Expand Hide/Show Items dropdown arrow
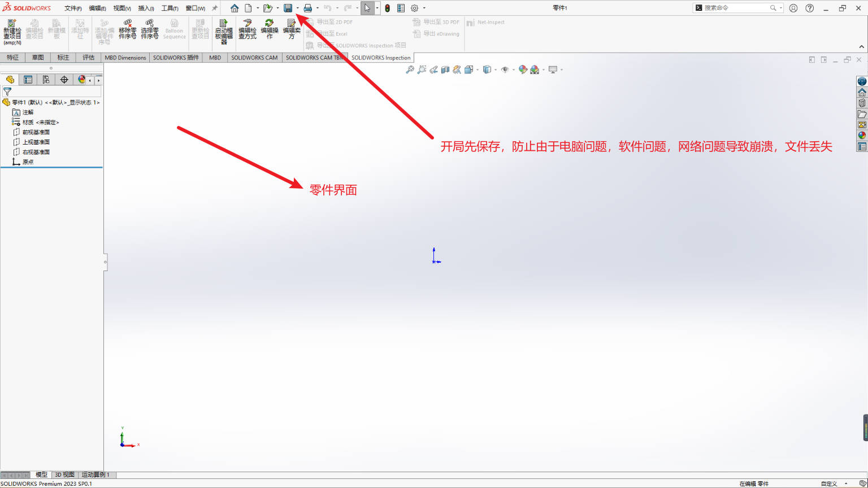 click(x=514, y=69)
